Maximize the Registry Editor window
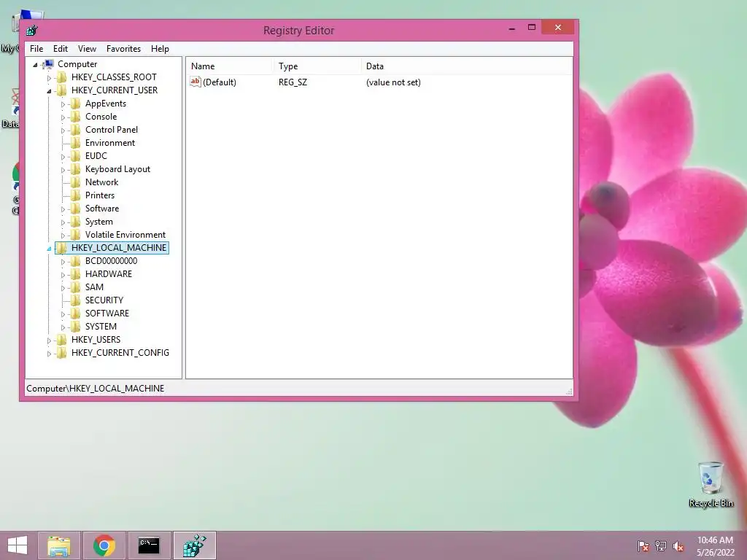The image size is (747, 560). [532, 28]
